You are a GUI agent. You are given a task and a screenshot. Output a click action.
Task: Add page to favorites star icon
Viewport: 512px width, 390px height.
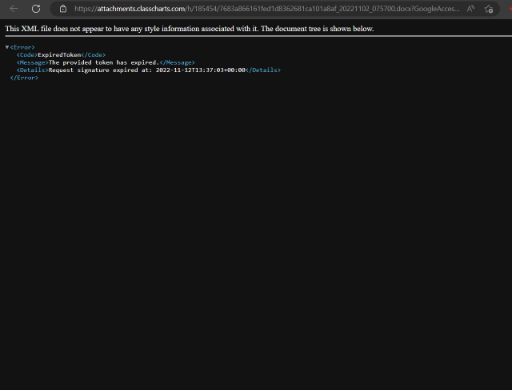coord(489,9)
